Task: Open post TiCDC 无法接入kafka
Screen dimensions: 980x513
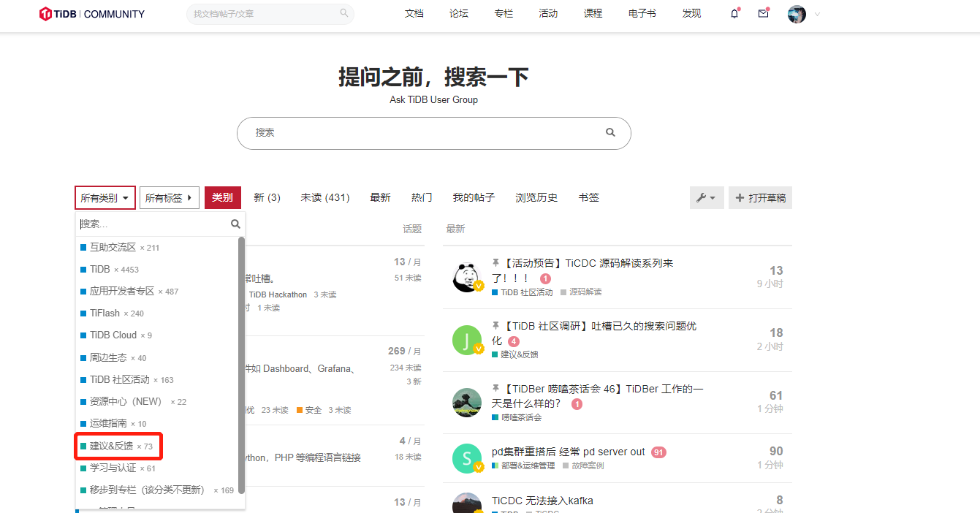Action: coord(542,501)
